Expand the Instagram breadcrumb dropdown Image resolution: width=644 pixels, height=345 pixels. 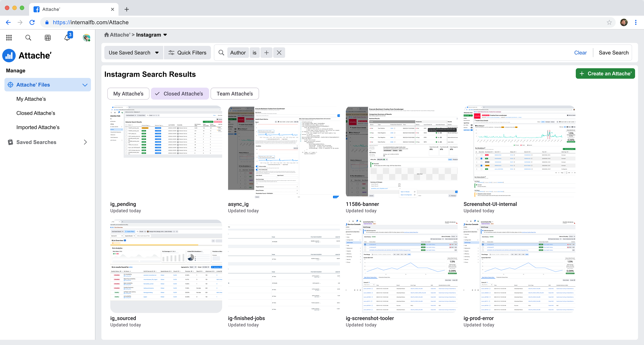[165, 35]
